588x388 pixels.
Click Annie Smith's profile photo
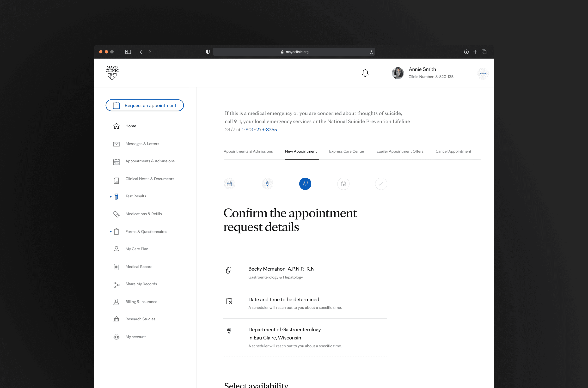point(398,73)
